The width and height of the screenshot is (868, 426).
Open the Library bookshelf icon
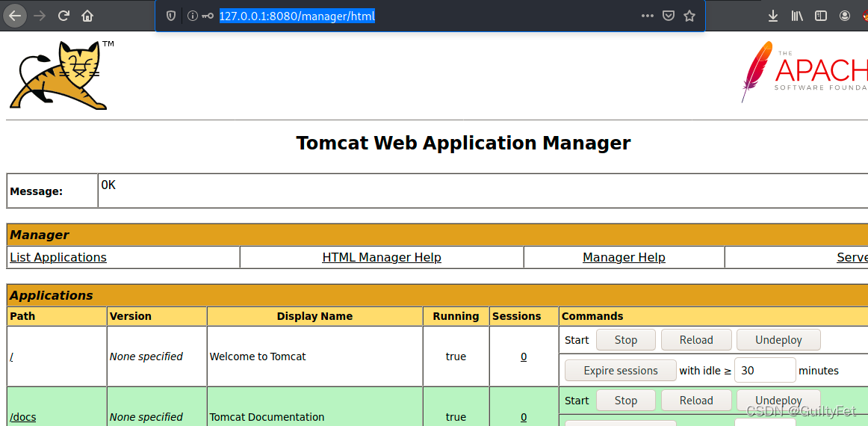tap(797, 16)
